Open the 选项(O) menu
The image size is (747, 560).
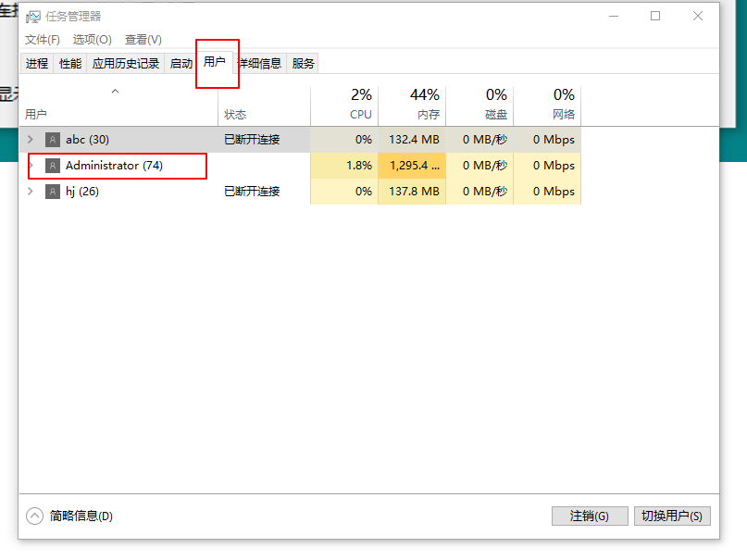click(x=92, y=40)
